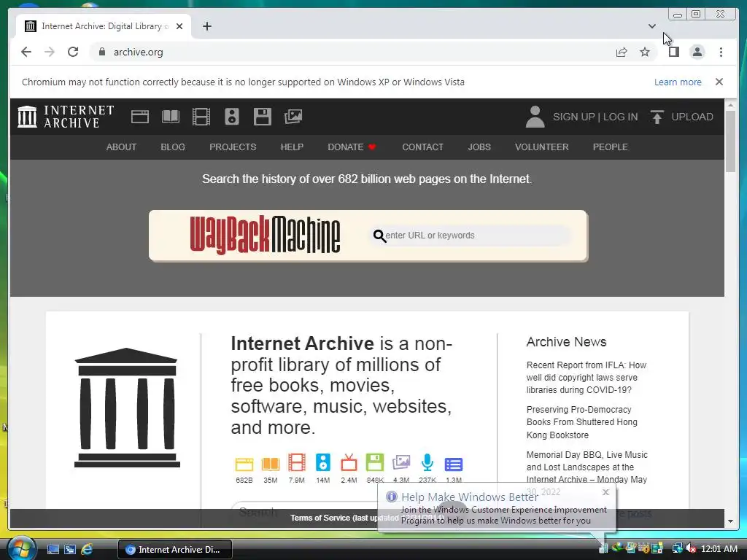The width and height of the screenshot is (747, 560).
Task: Click the upload arrow icon
Action: pos(657,117)
